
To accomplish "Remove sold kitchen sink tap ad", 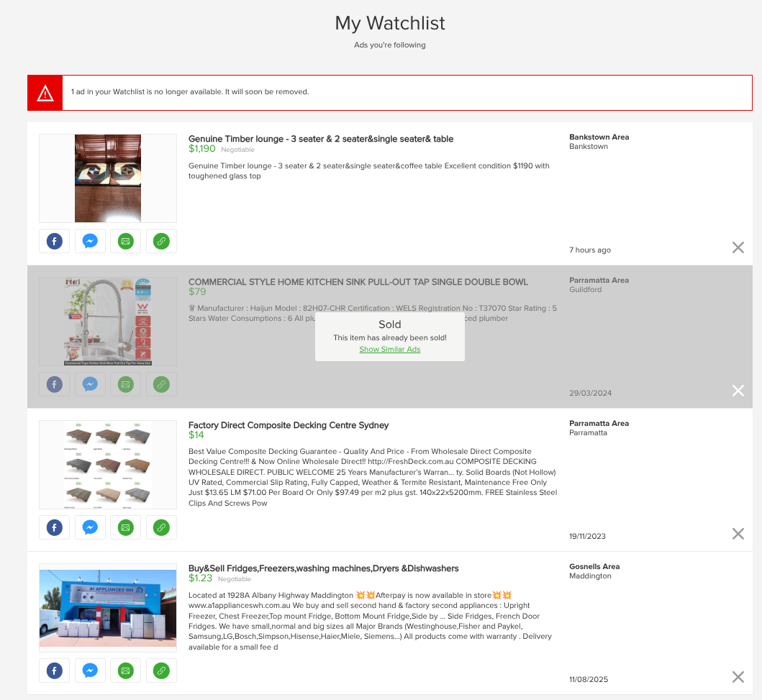I will [x=738, y=391].
